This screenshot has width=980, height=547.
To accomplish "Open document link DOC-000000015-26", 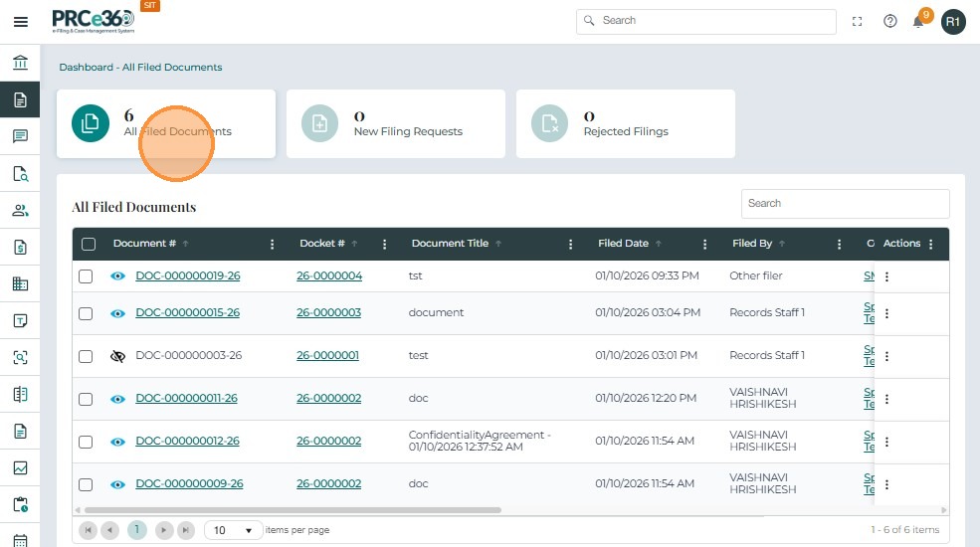I will pyautogui.click(x=187, y=312).
